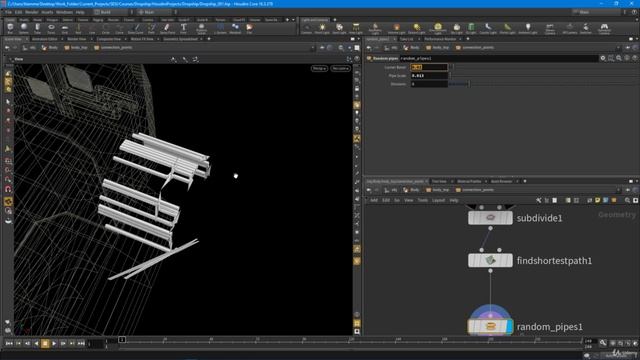Open the network editor Tools menu
The height and width of the screenshot is (360, 640).
[422, 200]
